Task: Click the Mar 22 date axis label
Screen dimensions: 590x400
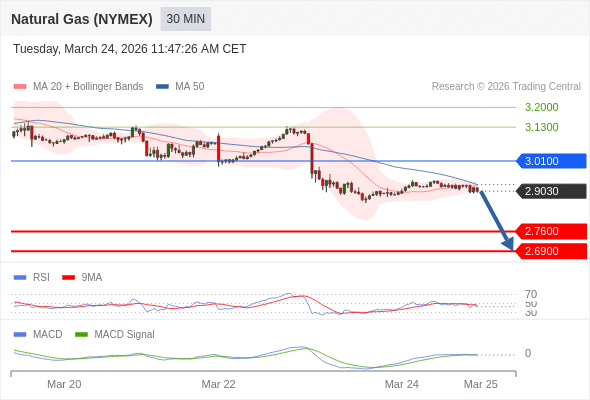Action: 218,384
